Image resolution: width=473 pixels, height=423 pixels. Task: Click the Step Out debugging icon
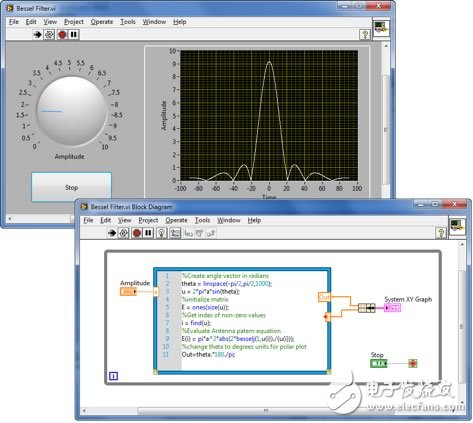pyautogui.click(x=211, y=233)
